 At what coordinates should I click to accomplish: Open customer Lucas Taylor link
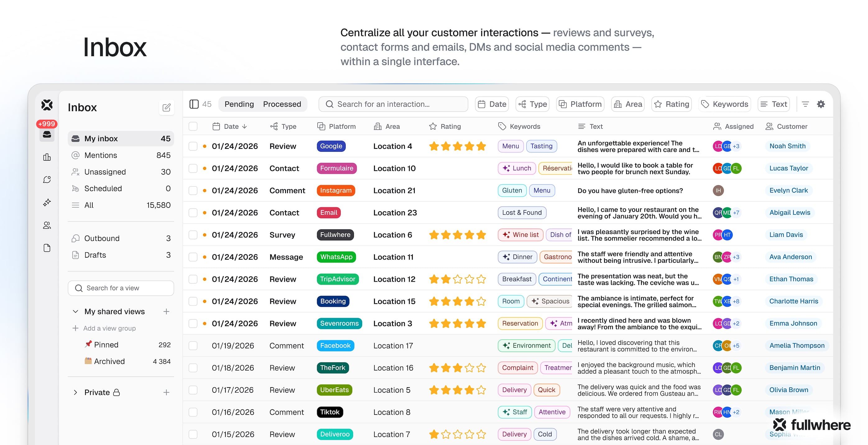click(788, 168)
